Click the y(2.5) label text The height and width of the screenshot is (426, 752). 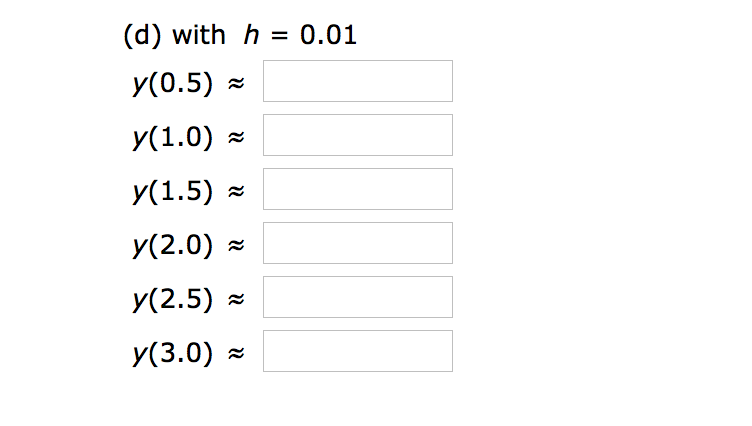pos(173,299)
